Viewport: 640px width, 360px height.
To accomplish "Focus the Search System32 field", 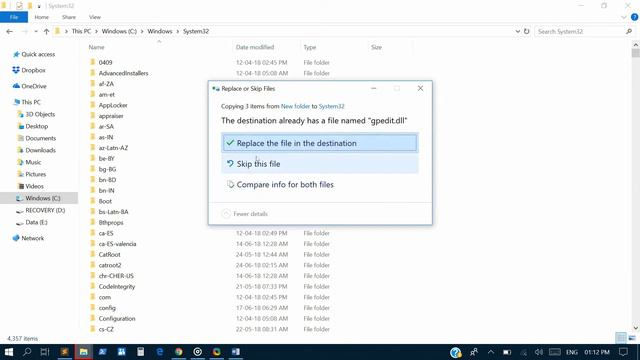I will tap(584, 31).
